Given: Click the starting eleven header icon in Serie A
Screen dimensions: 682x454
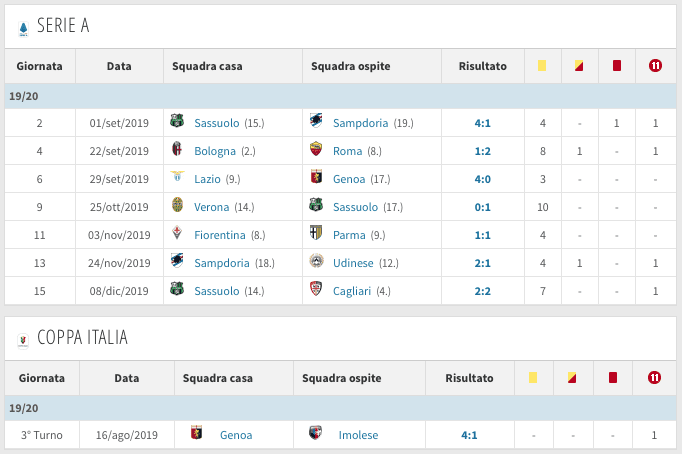Looking at the screenshot, I should 655,67.
